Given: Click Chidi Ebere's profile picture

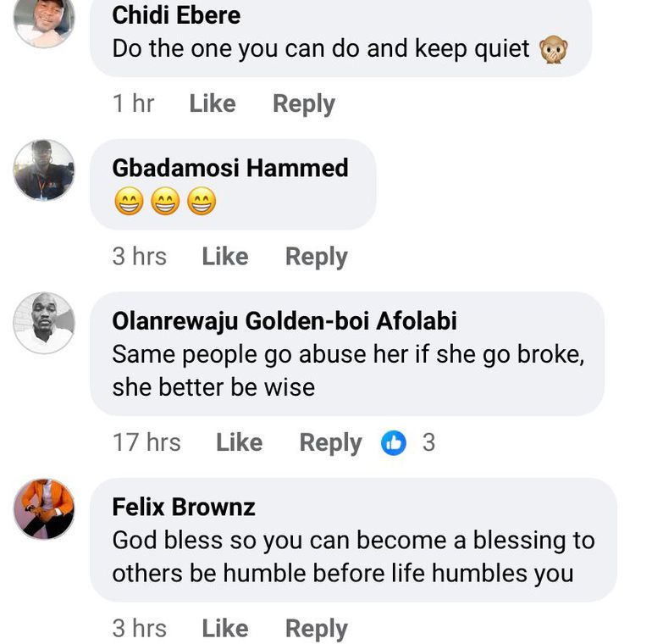Looking at the screenshot, I should 44,20.
